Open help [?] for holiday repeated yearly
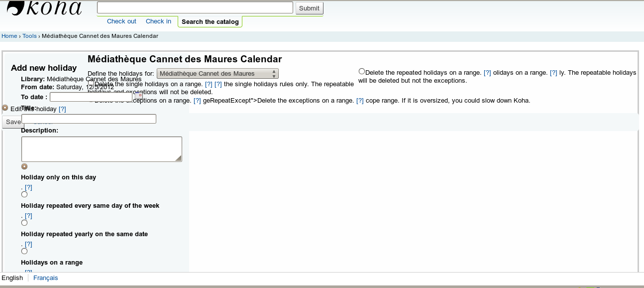644x288 pixels. pos(28,244)
